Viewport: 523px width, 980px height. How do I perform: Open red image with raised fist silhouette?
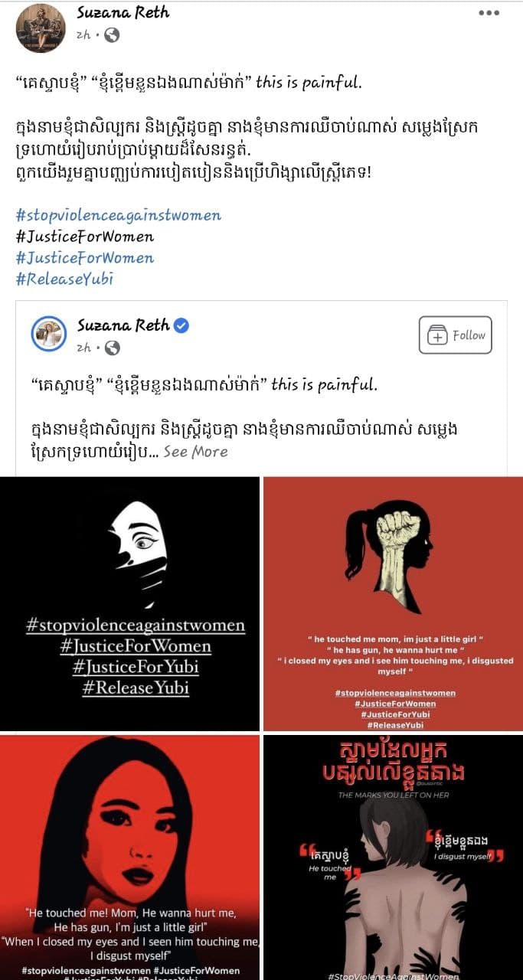click(393, 603)
